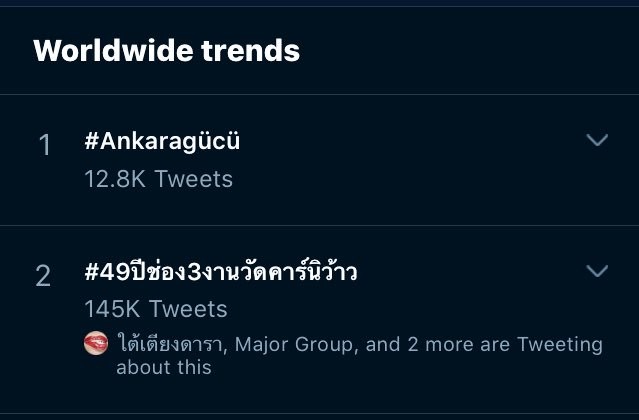Click the word "trends" in the heading

[256, 50]
